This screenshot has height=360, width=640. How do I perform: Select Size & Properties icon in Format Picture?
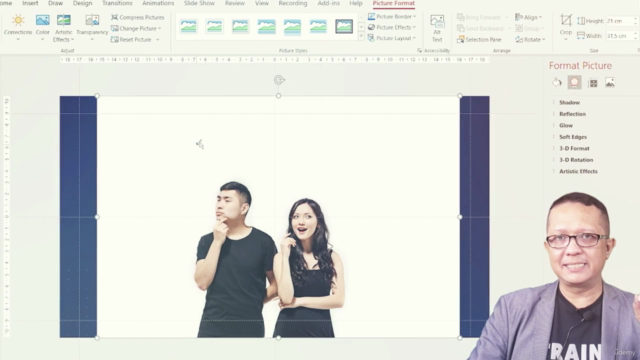click(x=593, y=83)
